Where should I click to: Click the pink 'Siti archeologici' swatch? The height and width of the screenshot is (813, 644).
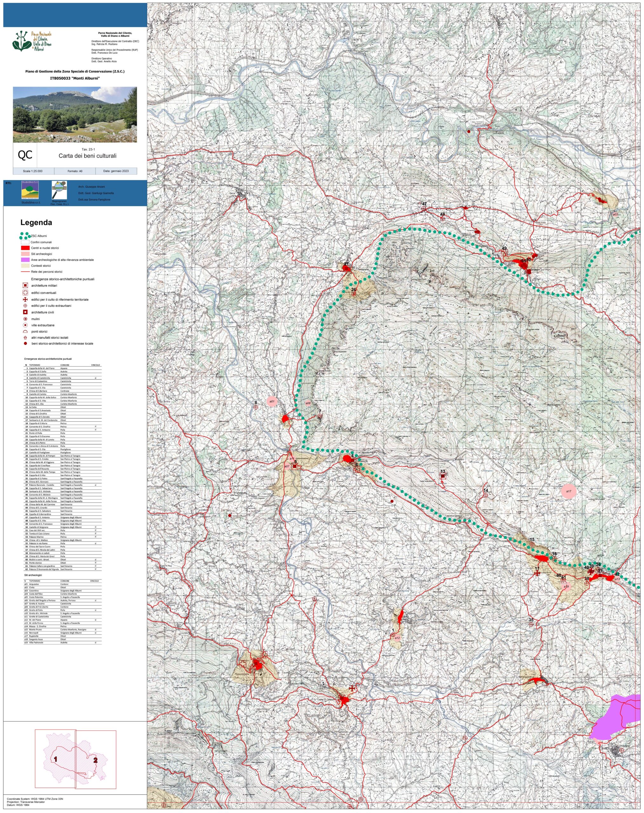point(25,254)
